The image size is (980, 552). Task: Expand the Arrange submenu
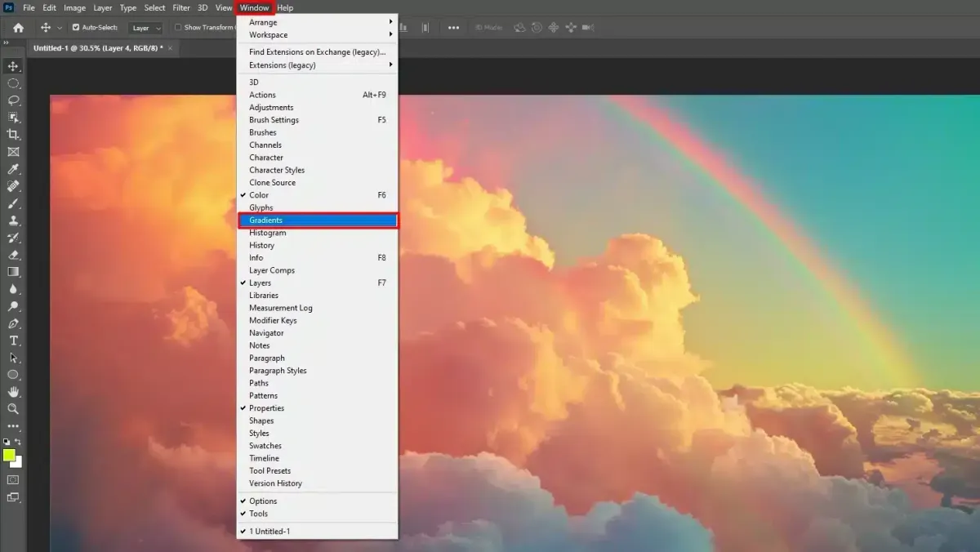[x=318, y=23]
